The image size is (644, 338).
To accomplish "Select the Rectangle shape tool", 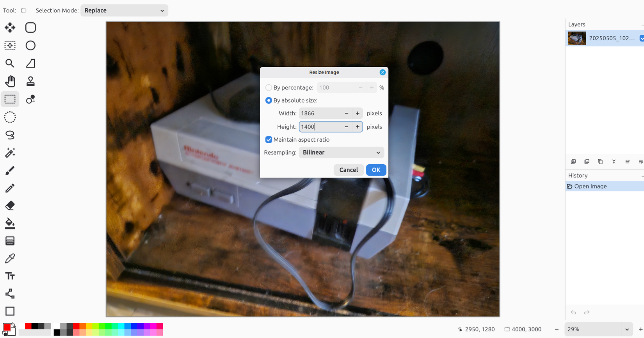I will pyautogui.click(x=10, y=311).
